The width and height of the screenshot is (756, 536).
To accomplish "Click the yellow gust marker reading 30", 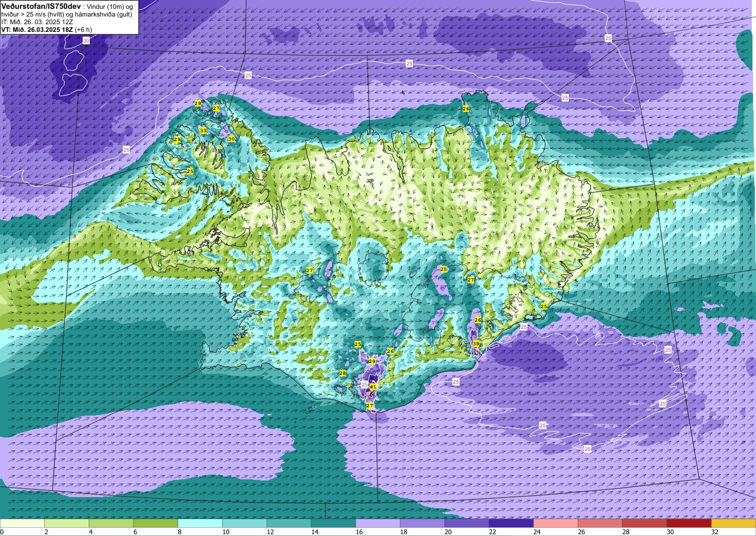I will (232, 139).
